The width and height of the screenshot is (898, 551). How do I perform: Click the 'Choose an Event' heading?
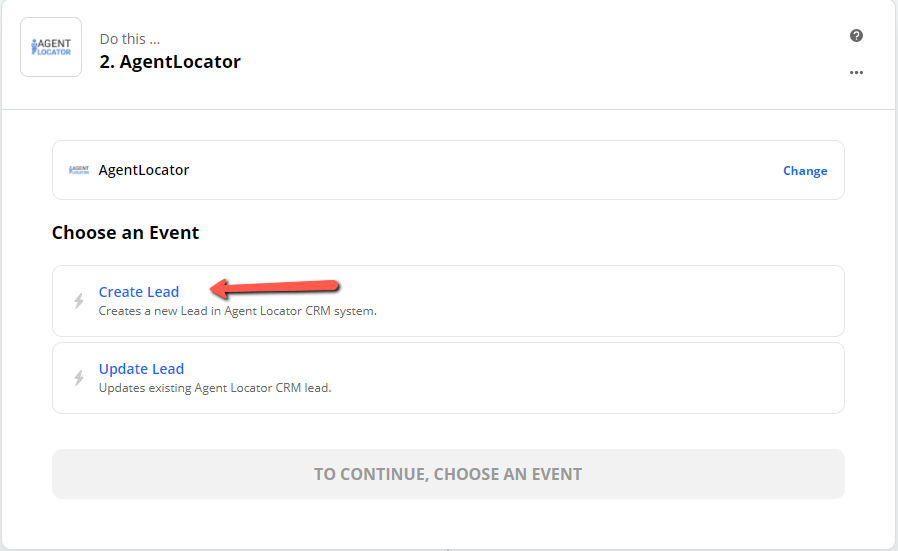(125, 233)
